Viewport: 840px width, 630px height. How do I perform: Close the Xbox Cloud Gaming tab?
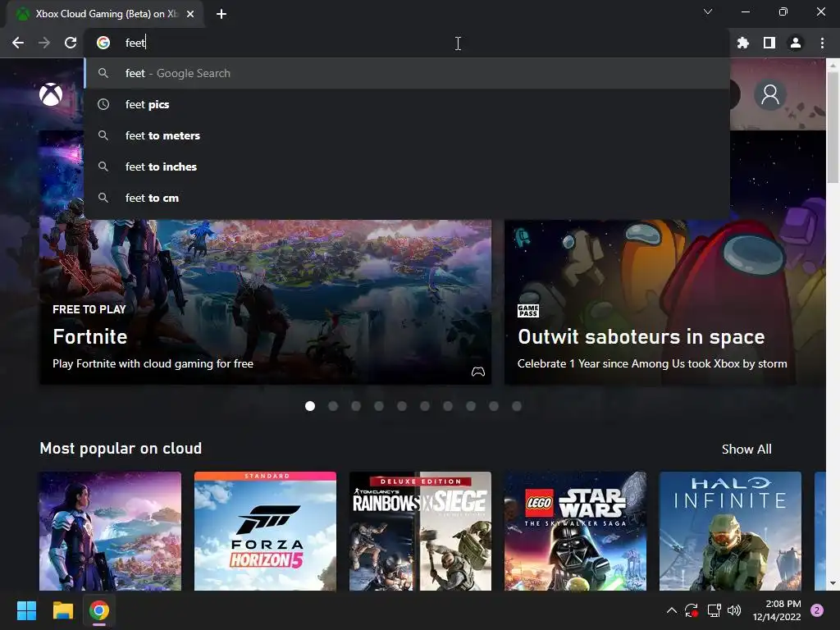click(x=190, y=14)
